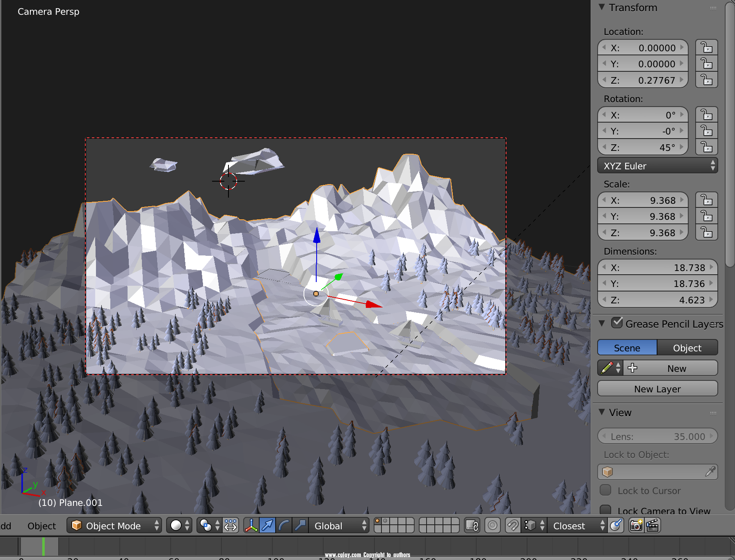Toggle lock on Rotation Z

coord(706,147)
